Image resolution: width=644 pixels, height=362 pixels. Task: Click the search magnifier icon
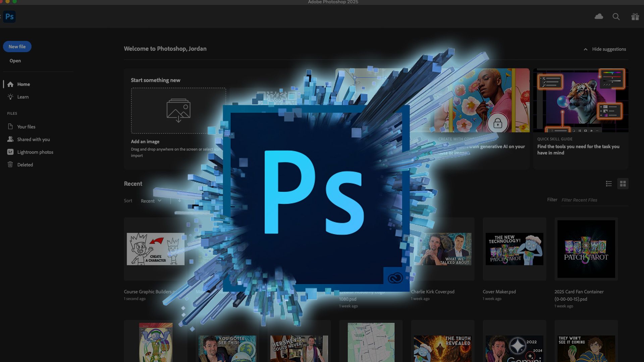tap(616, 16)
